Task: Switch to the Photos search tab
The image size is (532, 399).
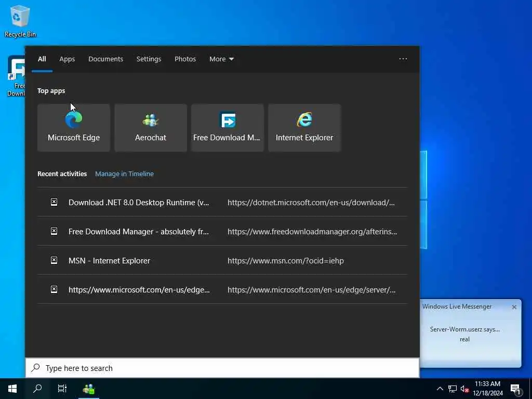Action: (185, 59)
